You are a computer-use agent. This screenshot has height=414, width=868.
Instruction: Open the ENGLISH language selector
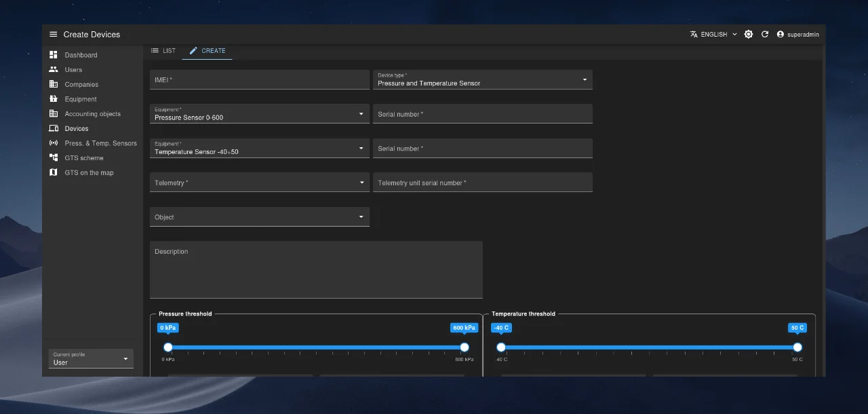[713, 35]
